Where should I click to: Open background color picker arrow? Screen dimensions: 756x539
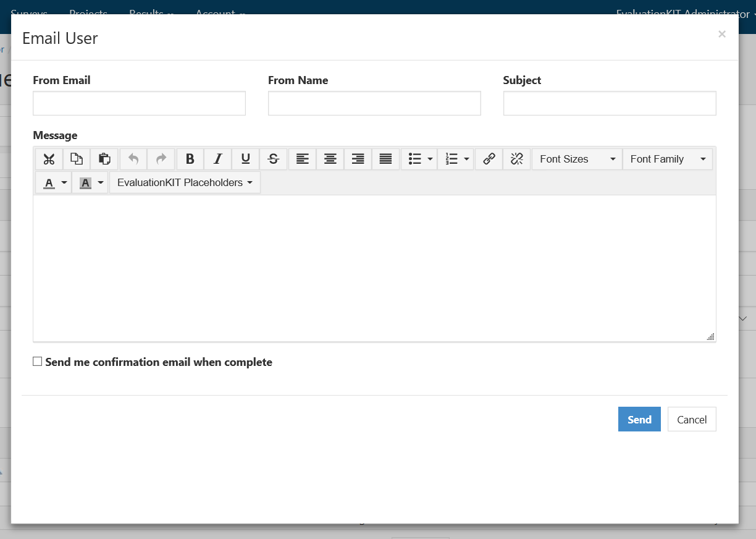click(x=101, y=183)
